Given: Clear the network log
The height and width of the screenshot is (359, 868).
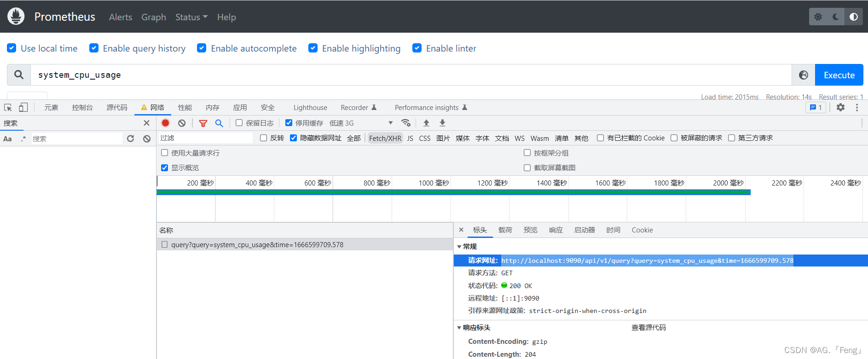Looking at the screenshot, I should [x=182, y=123].
